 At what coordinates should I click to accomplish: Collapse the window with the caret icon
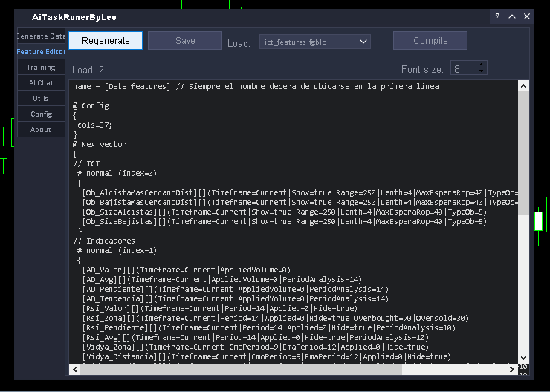[512, 16]
